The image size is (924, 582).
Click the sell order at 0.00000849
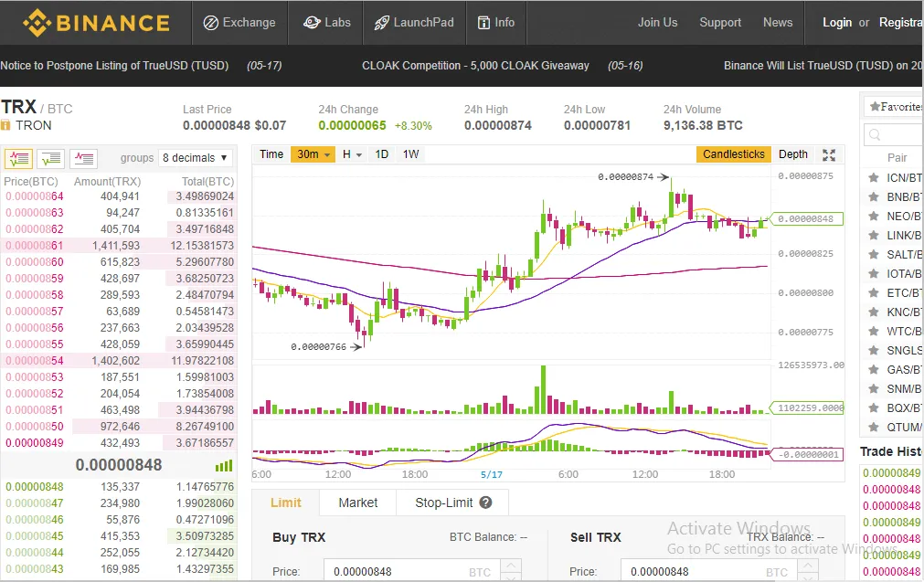(119, 442)
